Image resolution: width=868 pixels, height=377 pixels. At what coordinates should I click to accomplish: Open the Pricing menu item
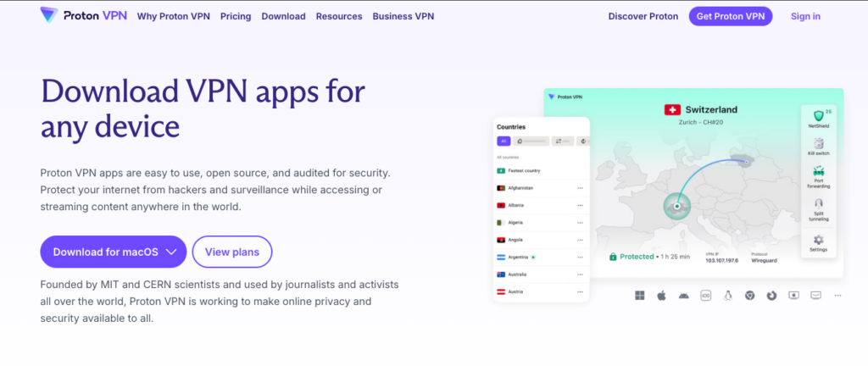(x=236, y=16)
